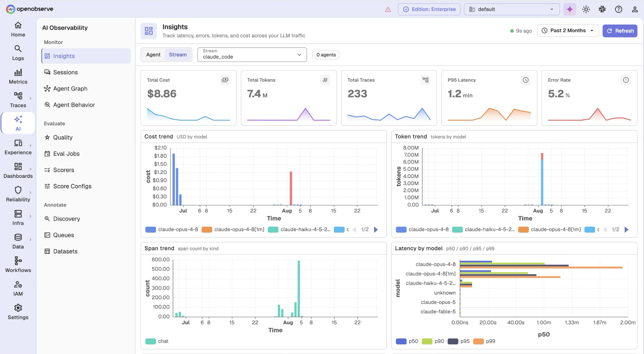Toggle claude-opus-4-8[1m] in Cost trend legend
Image resolution: width=644 pixels, height=354 pixels.
[233, 230]
